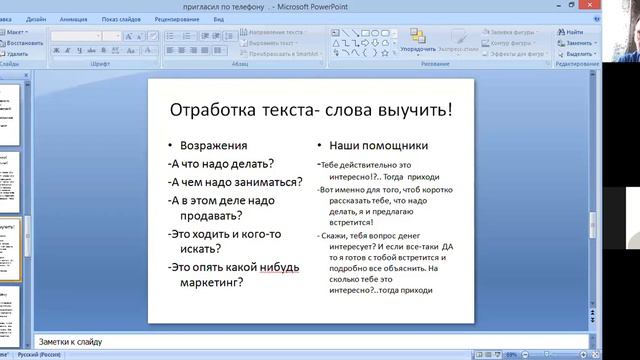
Task: Open the Макет layout dropdown
Action: 15,32
